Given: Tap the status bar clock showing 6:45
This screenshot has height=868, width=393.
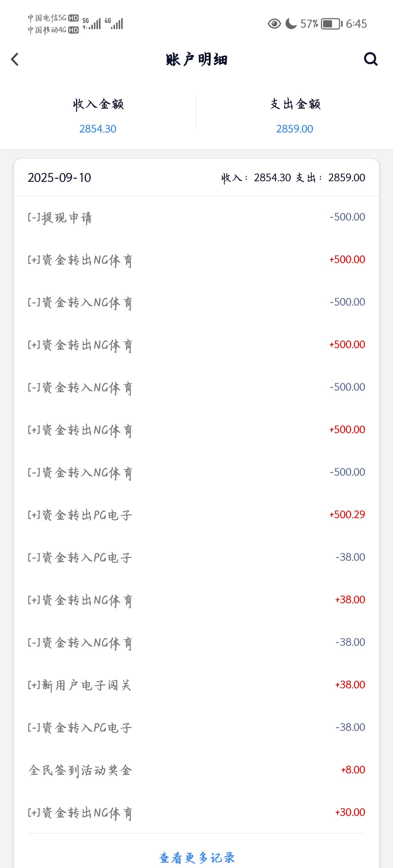Looking at the screenshot, I should pos(356,24).
